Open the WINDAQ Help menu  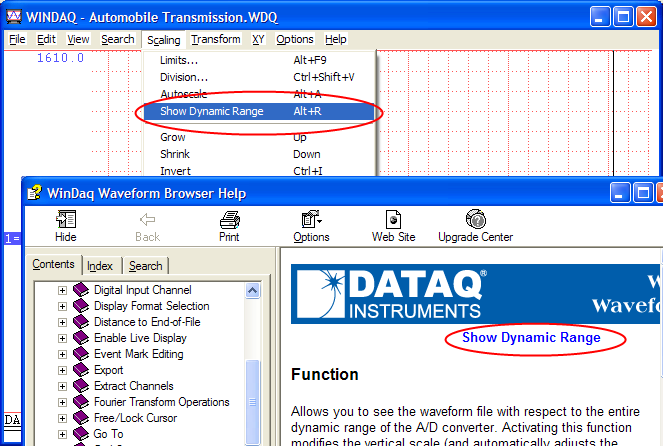click(336, 39)
